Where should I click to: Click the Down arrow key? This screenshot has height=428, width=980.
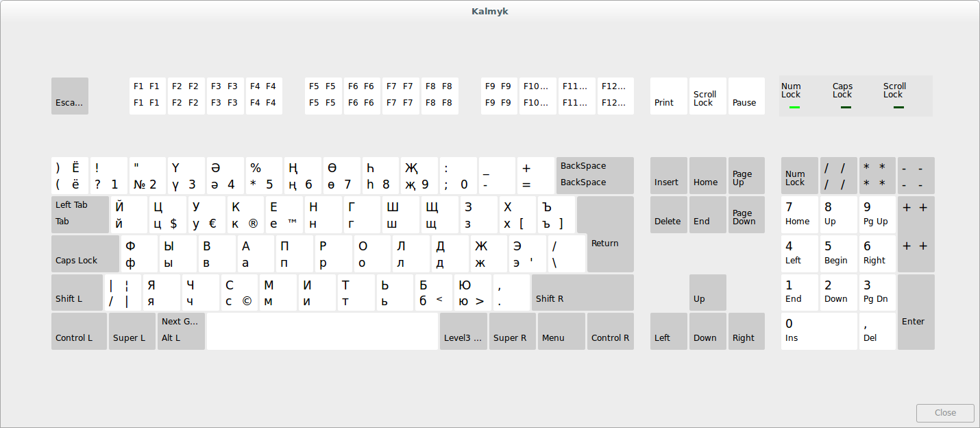[x=707, y=331]
